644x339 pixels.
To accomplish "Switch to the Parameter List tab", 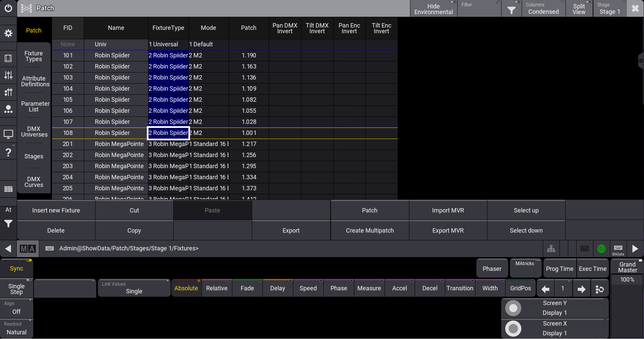I will click(34, 106).
